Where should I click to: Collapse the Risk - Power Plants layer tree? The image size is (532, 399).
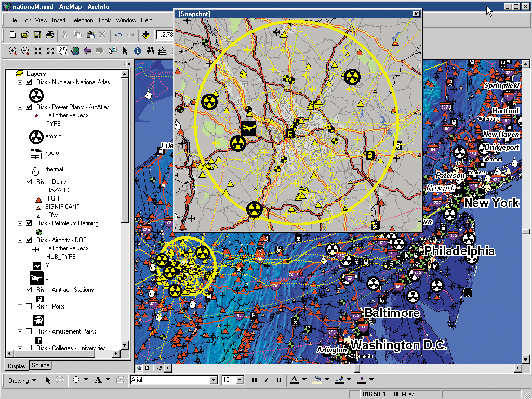click(x=20, y=107)
